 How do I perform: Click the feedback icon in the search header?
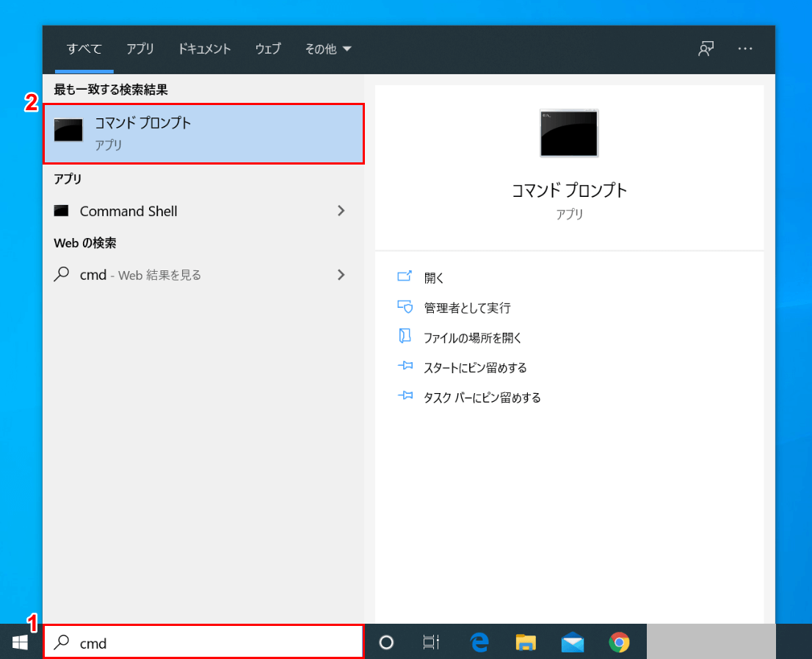point(706,48)
